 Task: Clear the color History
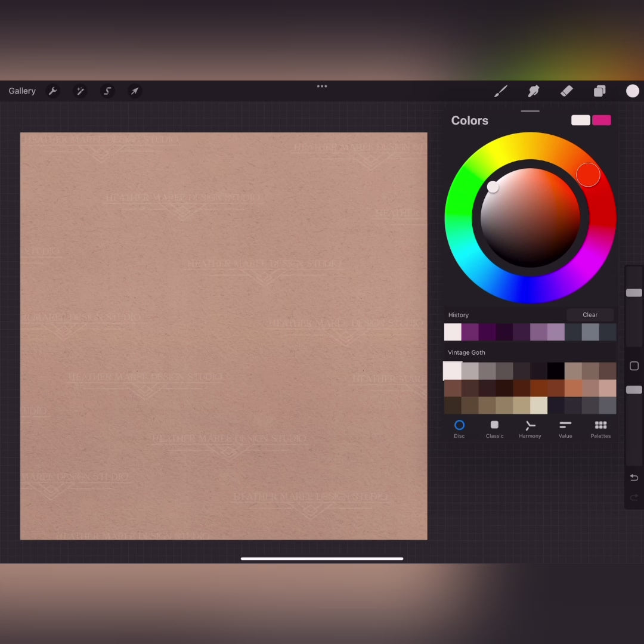click(x=590, y=315)
